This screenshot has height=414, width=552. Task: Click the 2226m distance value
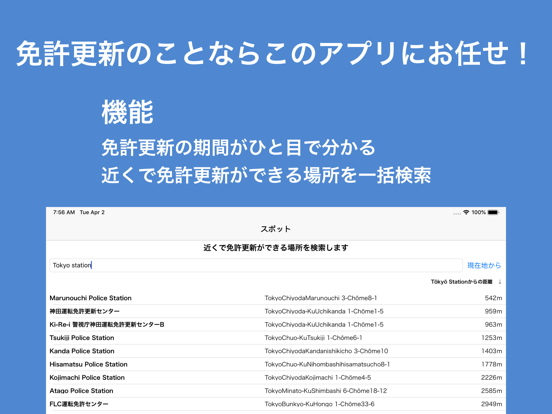(492, 378)
